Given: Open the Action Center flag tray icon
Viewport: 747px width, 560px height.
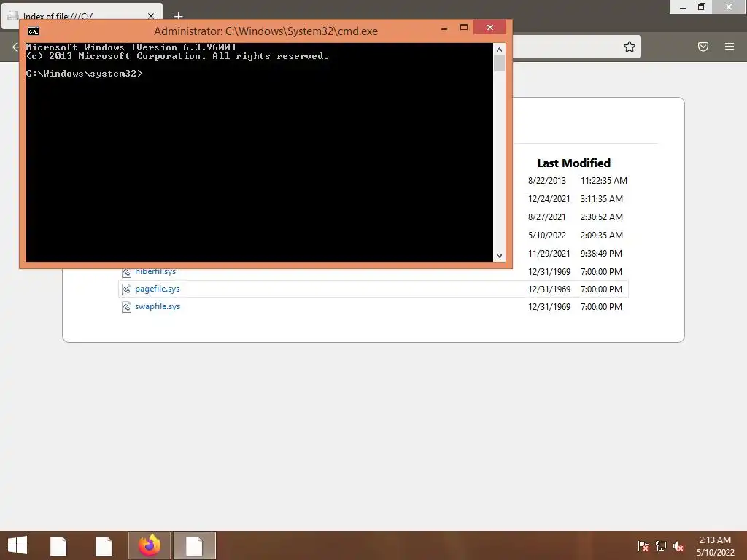Looking at the screenshot, I should tap(643, 546).
